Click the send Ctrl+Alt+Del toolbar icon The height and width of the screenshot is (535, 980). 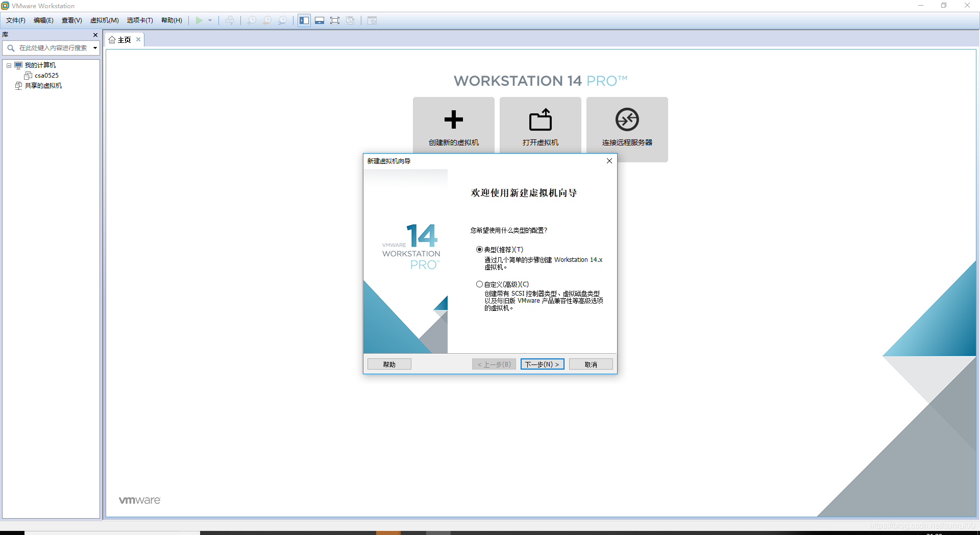230,20
